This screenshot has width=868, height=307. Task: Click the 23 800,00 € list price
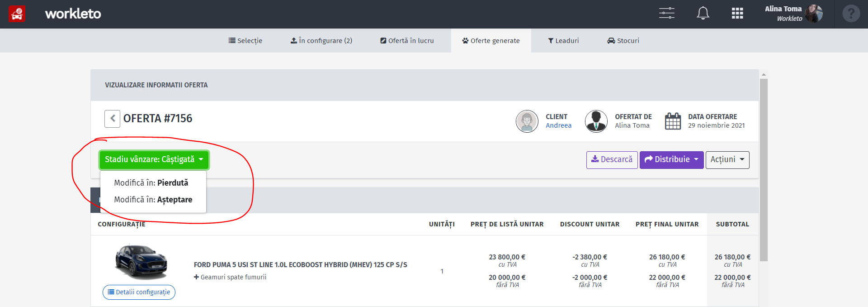pyautogui.click(x=507, y=257)
